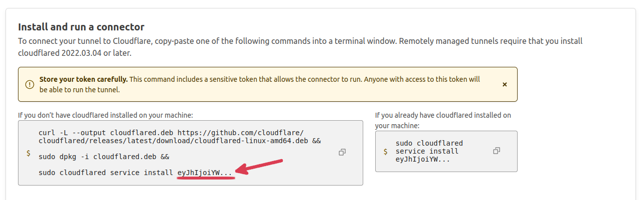Click the already have cloudflared installed label
Image resolution: width=644 pixels, height=200 pixels.
point(443,120)
